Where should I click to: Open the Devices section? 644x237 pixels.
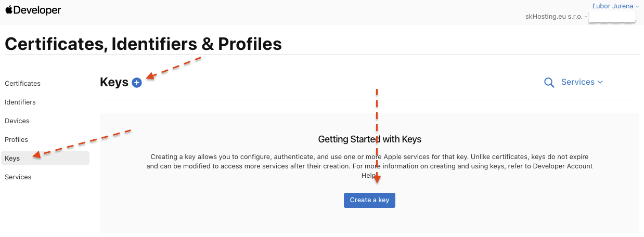[17, 121]
